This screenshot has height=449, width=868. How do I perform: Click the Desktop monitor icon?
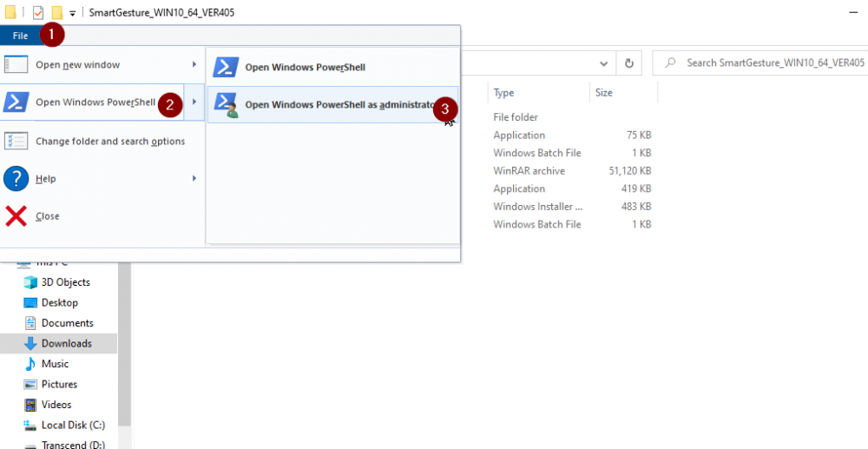30,303
